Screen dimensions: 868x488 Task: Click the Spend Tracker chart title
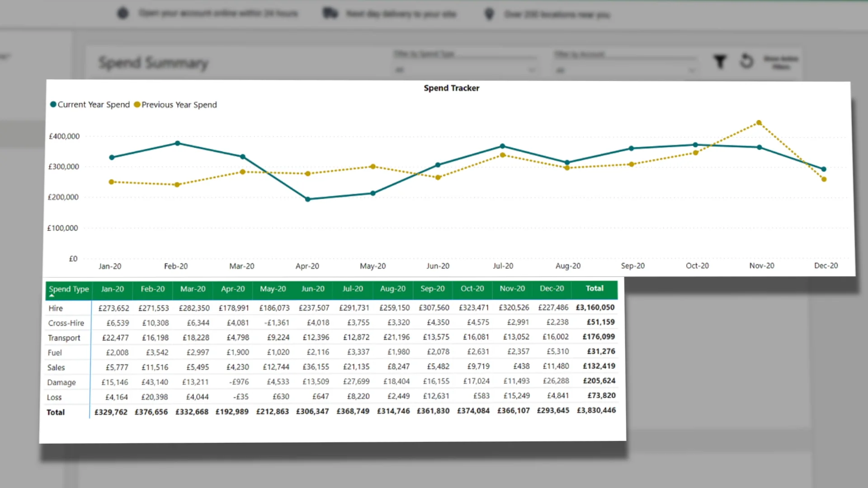click(451, 88)
